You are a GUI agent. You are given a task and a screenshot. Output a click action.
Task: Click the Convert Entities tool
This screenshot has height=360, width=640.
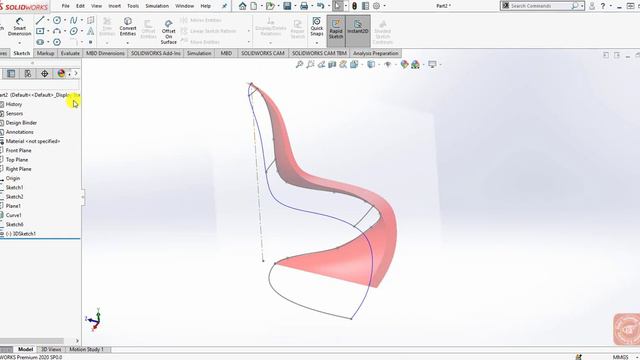tap(128, 27)
